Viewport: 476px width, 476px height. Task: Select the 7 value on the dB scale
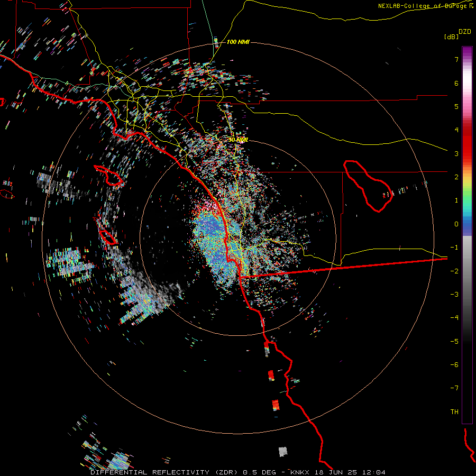[456, 59]
